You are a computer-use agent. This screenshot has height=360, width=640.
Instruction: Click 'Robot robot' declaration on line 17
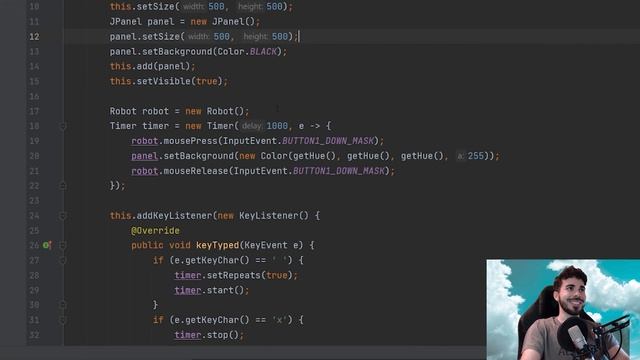[139, 111]
